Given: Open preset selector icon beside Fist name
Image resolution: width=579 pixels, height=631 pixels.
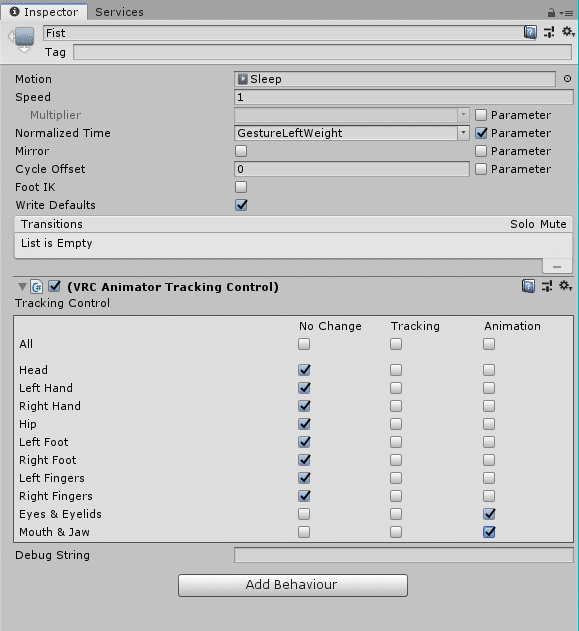Looking at the screenshot, I should (549, 32).
